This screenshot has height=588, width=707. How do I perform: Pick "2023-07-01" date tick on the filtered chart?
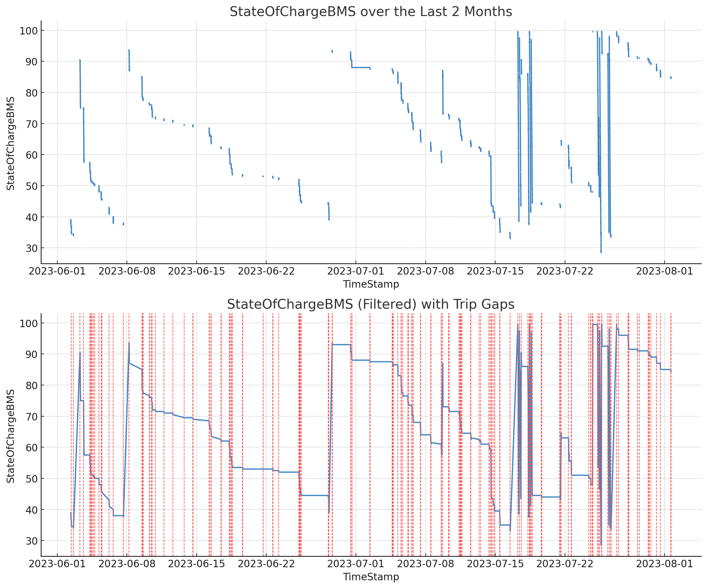(356, 564)
